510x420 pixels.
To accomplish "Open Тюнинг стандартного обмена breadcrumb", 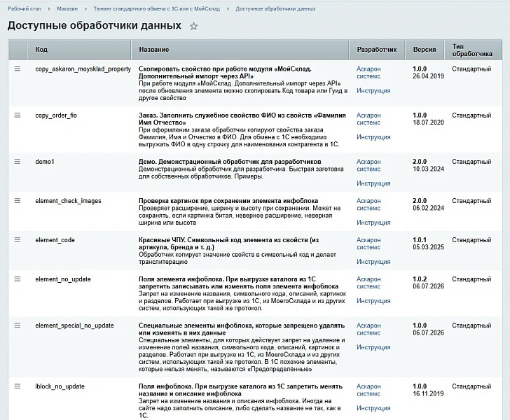I will [x=157, y=9].
